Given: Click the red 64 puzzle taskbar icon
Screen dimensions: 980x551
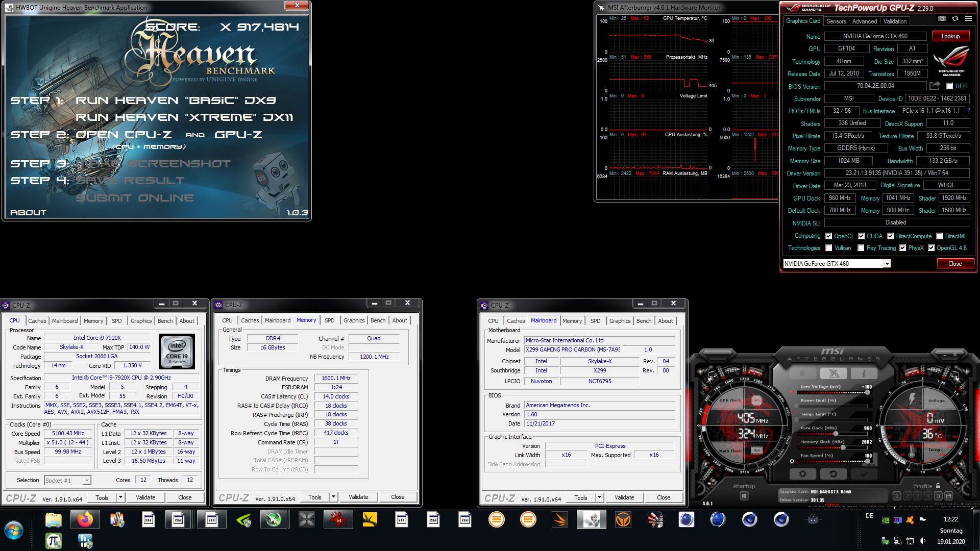Looking at the screenshot, I should click(x=338, y=520).
